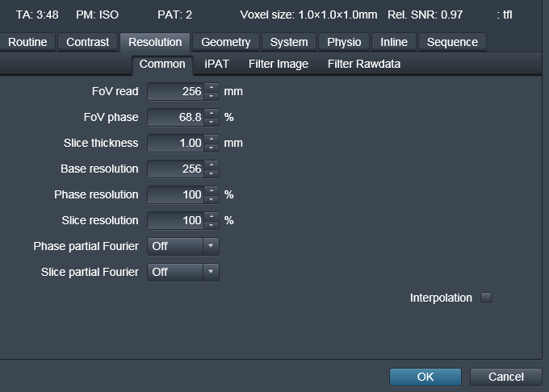Viewport: 549px width, 392px height.
Task: Click the OK button
Action: (x=425, y=377)
